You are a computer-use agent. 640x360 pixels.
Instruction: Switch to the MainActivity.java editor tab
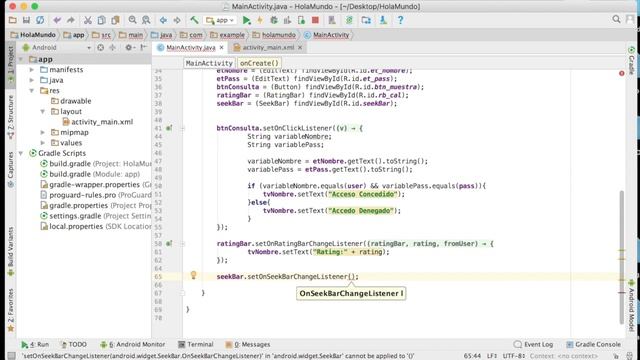(190, 47)
